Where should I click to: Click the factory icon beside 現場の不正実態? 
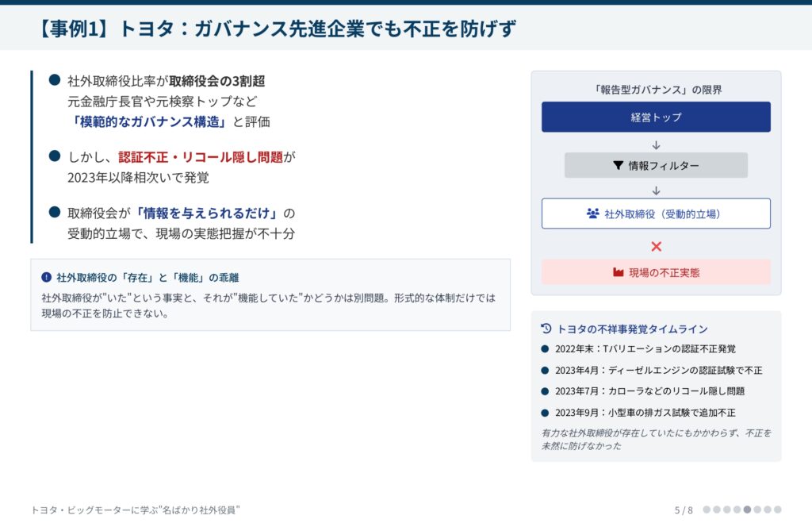[x=619, y=272]
